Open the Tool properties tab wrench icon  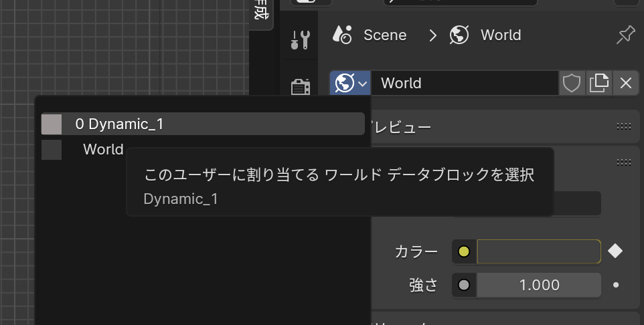(x=300, y=39)
